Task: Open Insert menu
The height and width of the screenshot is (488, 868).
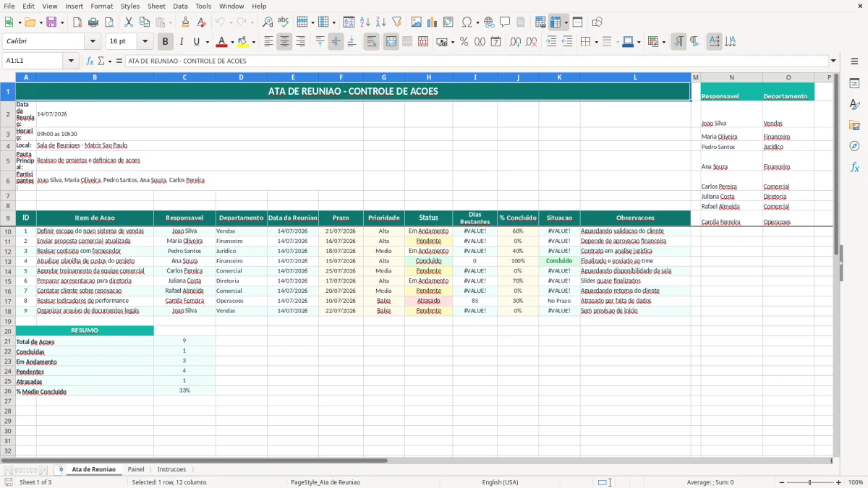Action: click(74, 6)
